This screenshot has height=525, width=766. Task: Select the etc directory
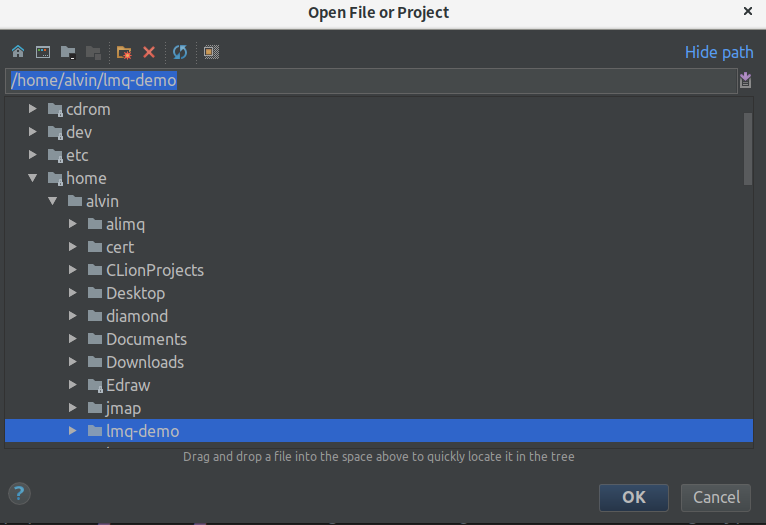[x=77, y=155]
